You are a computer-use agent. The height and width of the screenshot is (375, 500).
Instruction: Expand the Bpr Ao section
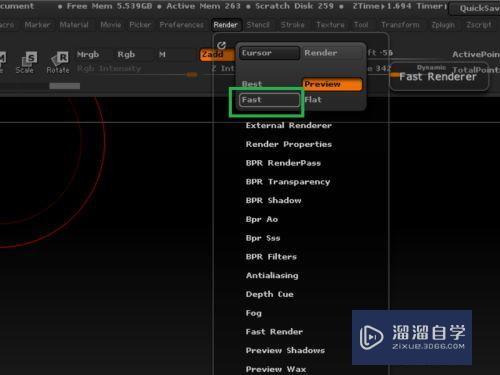coord(262,219)
